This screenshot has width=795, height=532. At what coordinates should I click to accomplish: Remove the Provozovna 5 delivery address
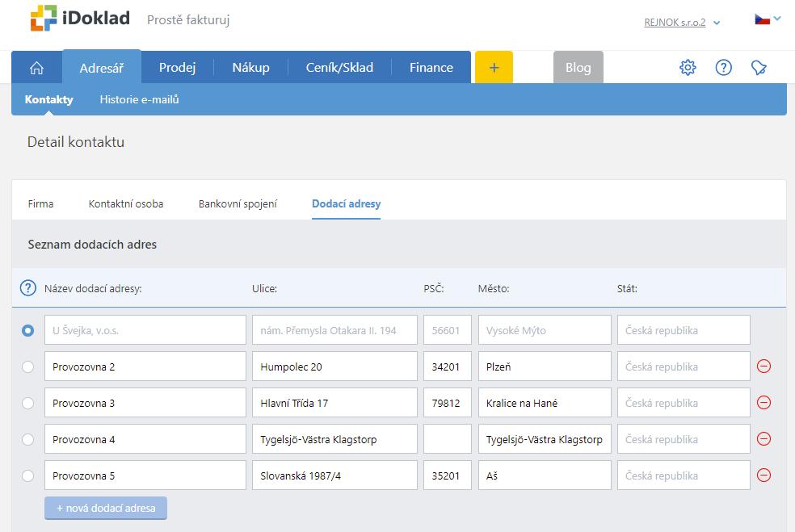pos(763,475)
